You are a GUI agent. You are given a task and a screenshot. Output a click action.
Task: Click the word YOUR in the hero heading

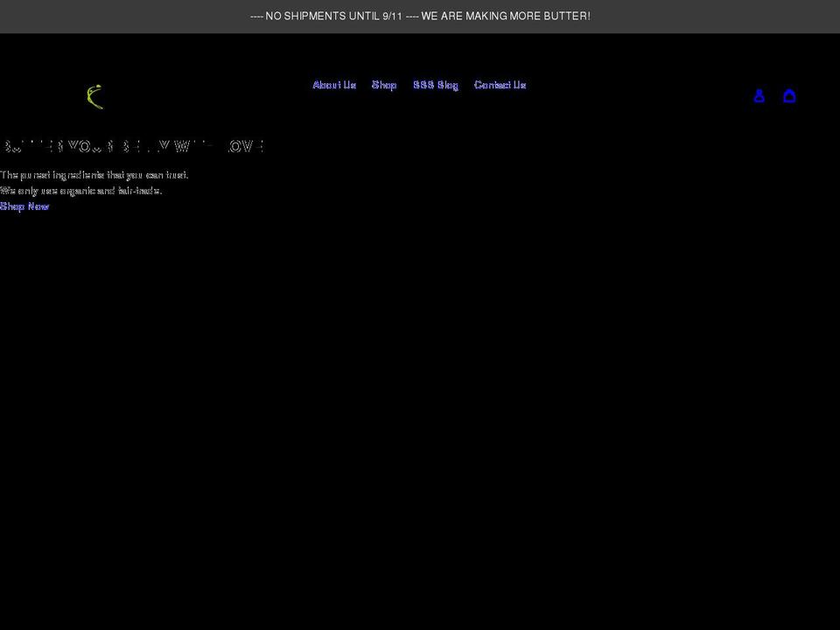[91, 146]
